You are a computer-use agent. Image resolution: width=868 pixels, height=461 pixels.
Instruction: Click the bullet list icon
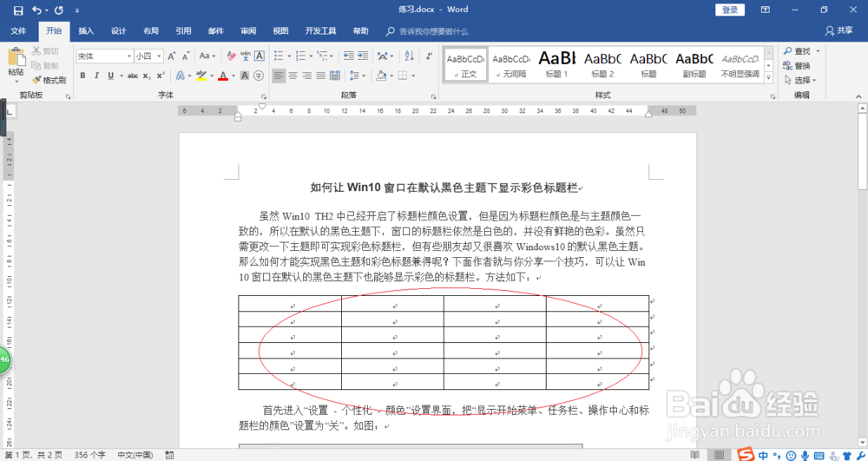(279, 56)
